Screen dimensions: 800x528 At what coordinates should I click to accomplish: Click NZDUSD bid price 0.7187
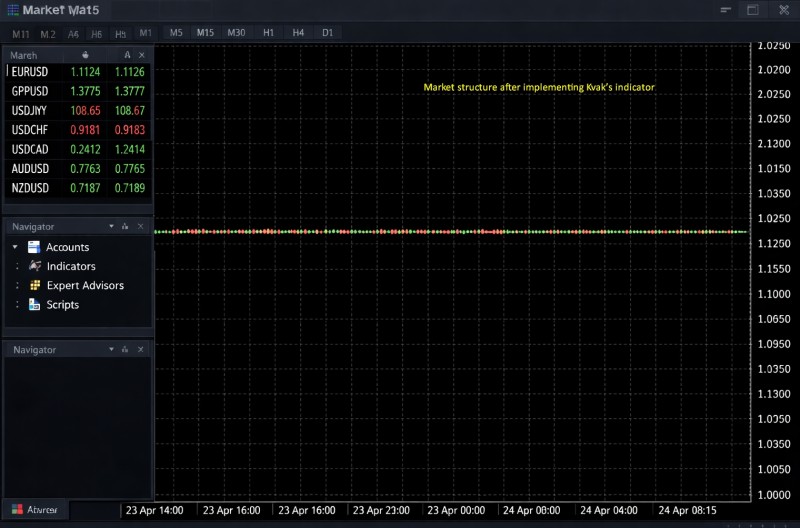click(85, 188)
